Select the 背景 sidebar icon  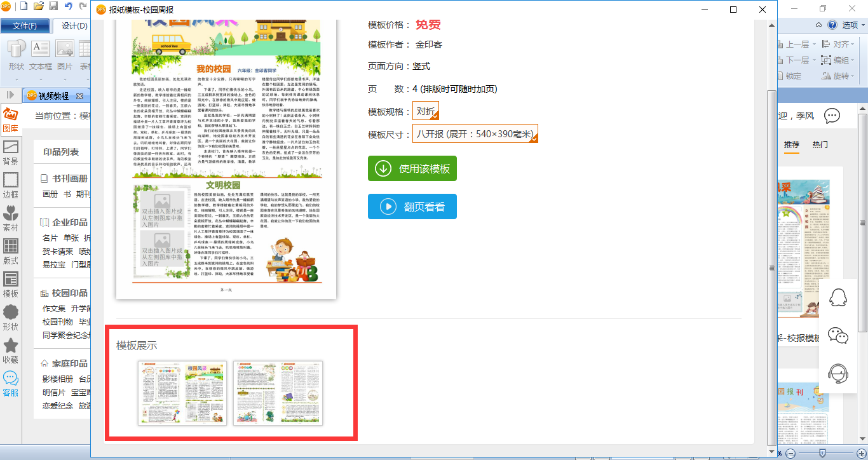tap(10, 153)
